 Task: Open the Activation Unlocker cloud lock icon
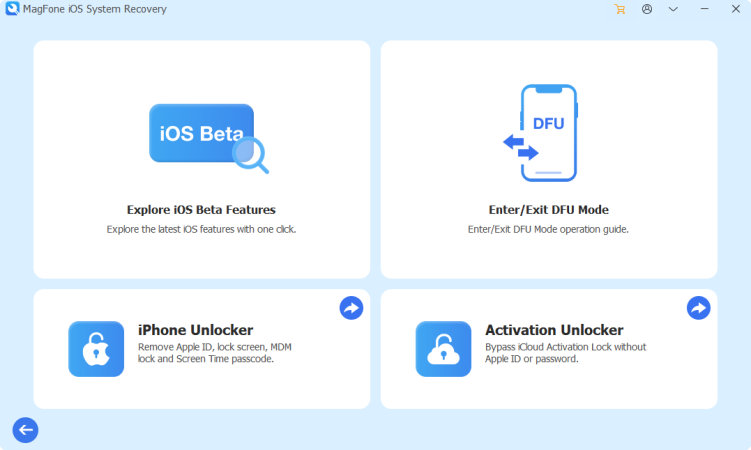(x=444, y=349)
